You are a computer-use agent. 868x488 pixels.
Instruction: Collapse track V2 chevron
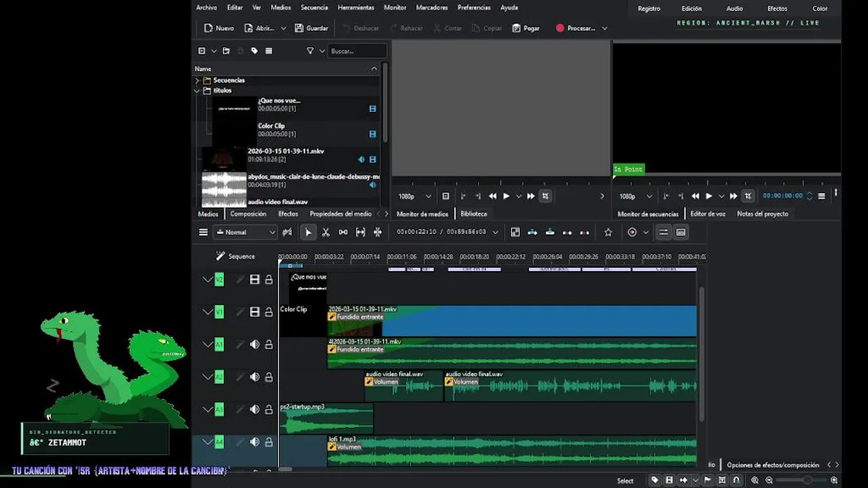tap(207, 279)
